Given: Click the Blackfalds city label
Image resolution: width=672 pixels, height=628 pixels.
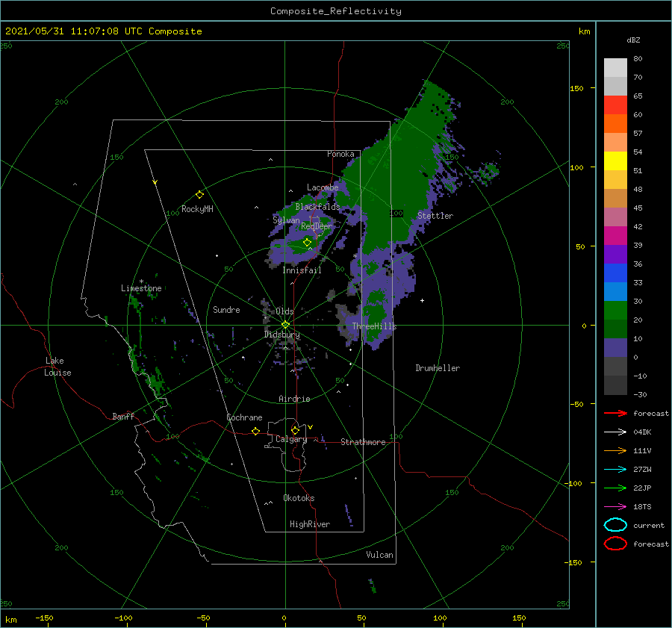Looking at the screenshot, I should 317,207.
